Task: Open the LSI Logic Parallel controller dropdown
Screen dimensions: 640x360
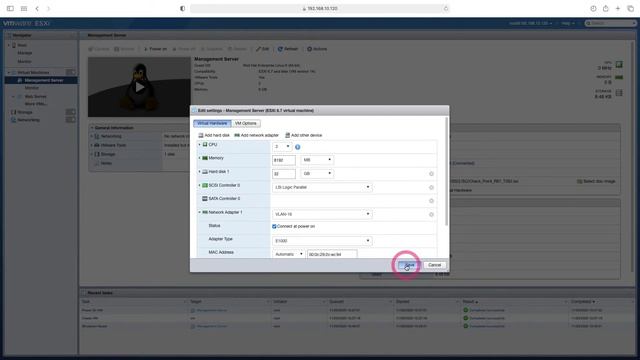Action: [x=322, y=187]
